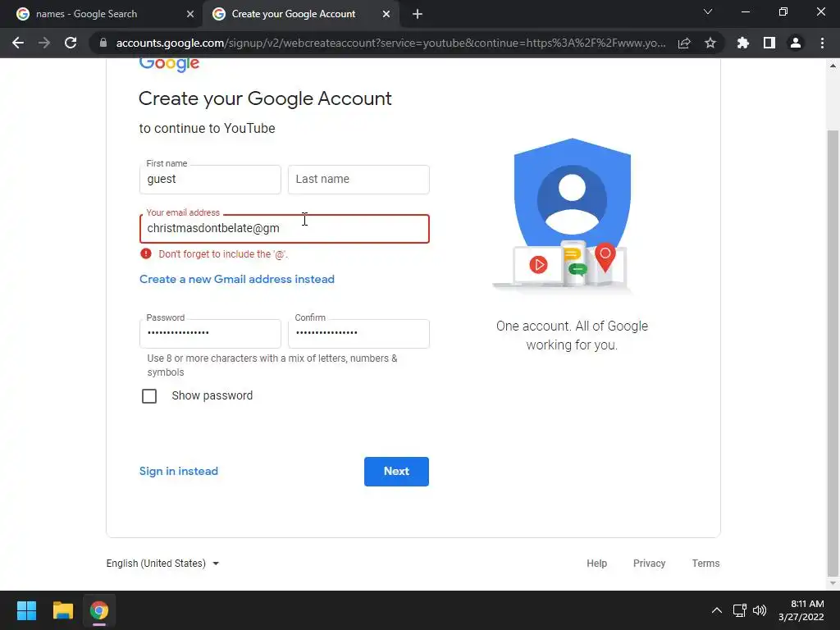This screenshot has height=630, width=840.
Task: Click the share page icon in address bar
Action: pos(684,43)
